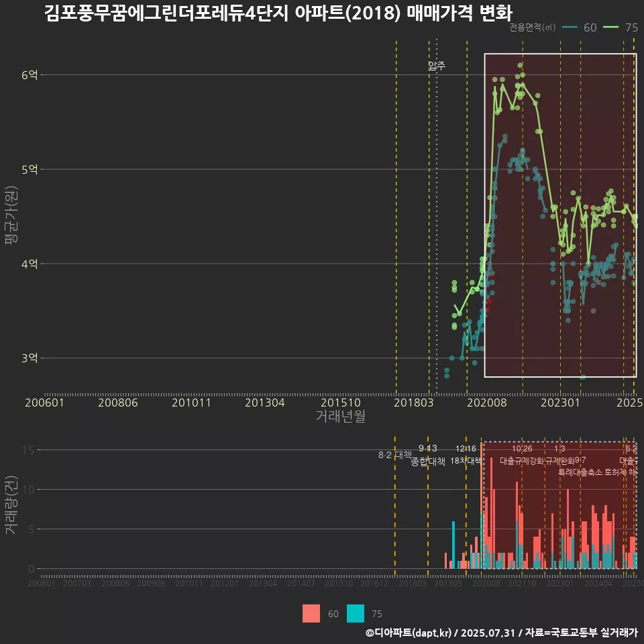
Task: Click the 1·3 규제완화 policy marker label
Action: click(x=559, y=455)
